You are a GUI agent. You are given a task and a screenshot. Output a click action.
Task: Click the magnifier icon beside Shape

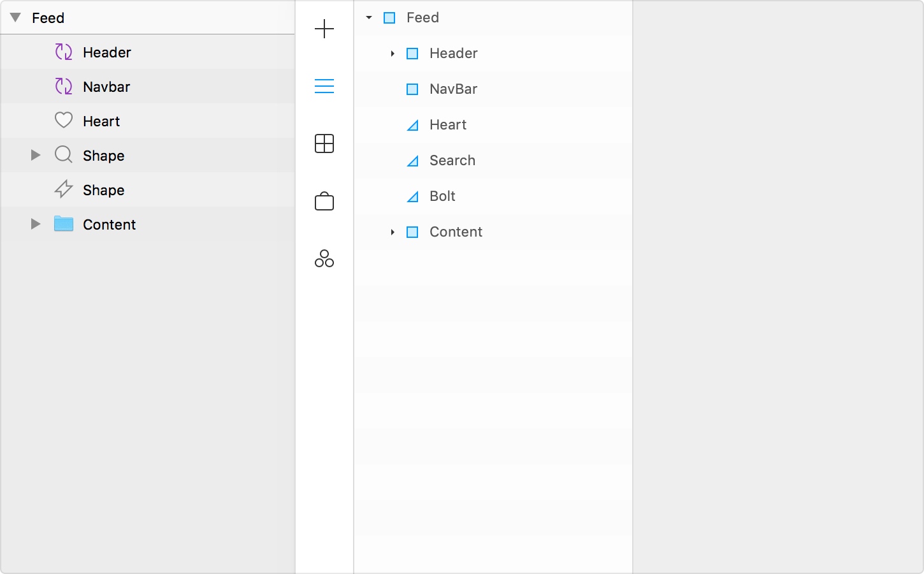[x=64, y=155]
